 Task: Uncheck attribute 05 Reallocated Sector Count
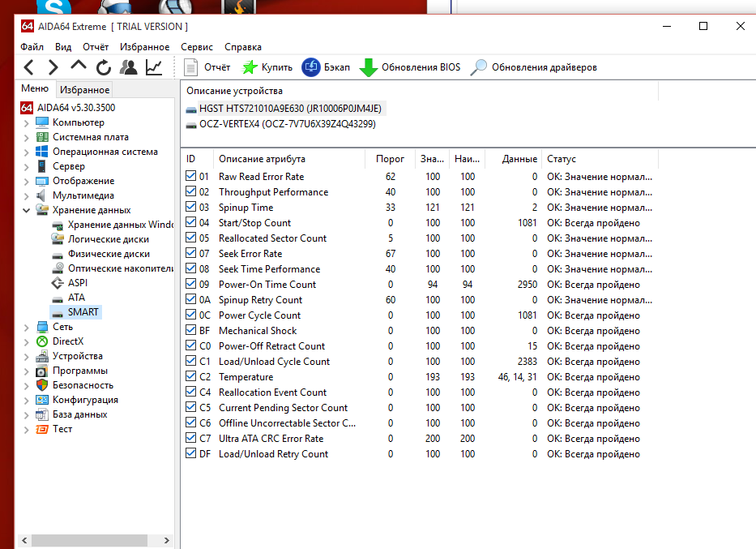click(x=191, y=238)
